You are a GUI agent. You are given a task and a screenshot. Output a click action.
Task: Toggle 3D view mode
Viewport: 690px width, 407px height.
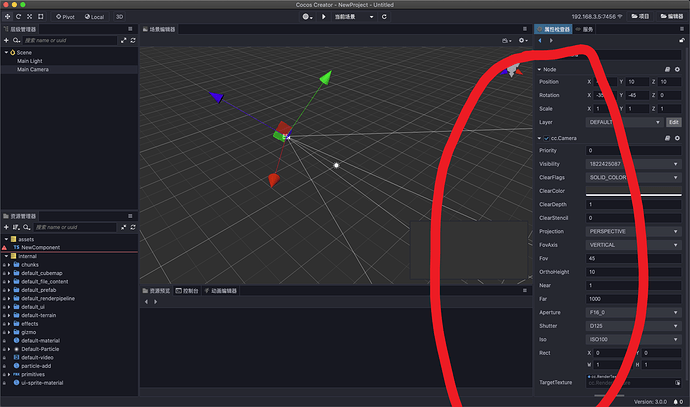119,17
